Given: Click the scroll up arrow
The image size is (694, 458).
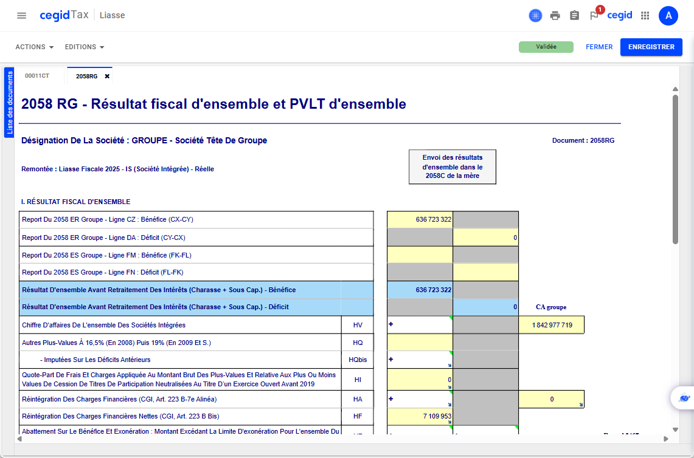Looking at the screenshot, I should pyautogui.click(x=675, y=89).
